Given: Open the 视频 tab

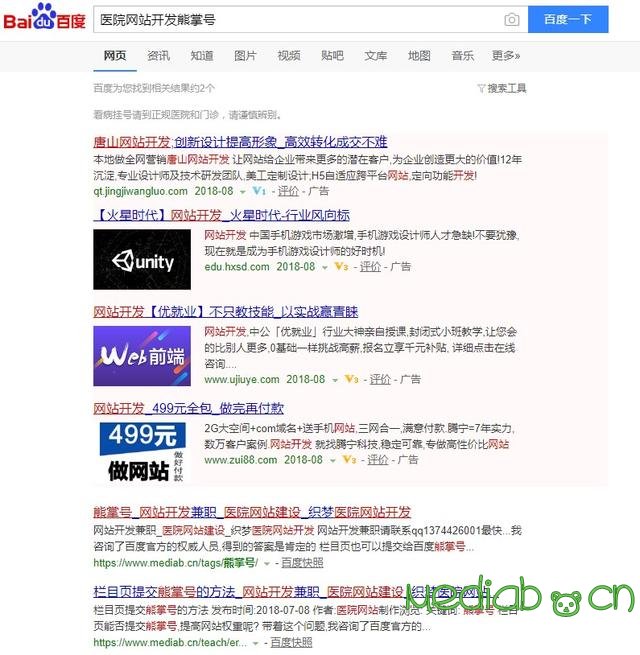Looking at the screenshot, I should pos(289,56).
